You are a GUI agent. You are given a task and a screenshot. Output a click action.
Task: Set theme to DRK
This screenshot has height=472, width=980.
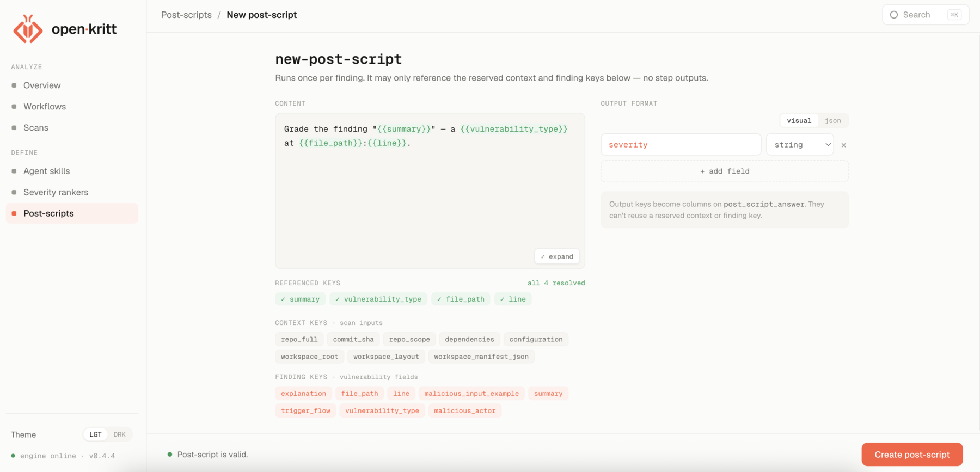(119, 434)
